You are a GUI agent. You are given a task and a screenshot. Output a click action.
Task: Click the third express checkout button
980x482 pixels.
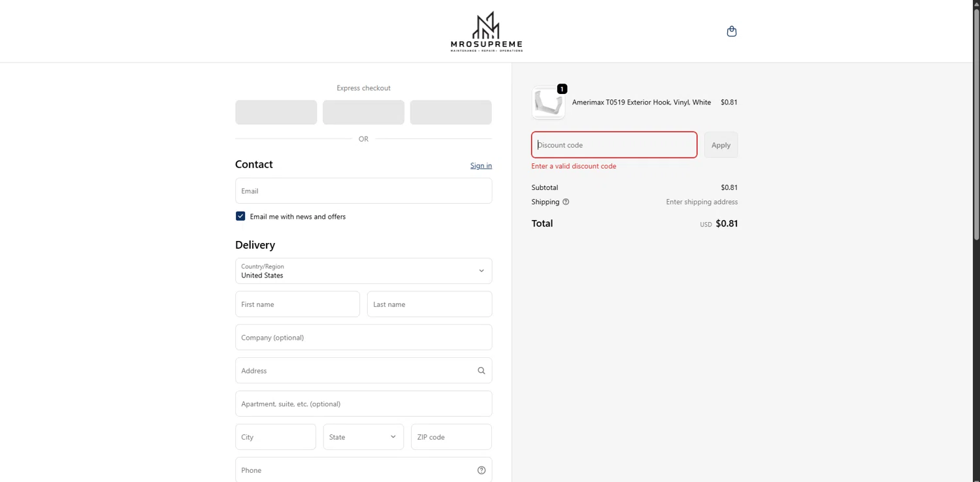tap(451, 112)
